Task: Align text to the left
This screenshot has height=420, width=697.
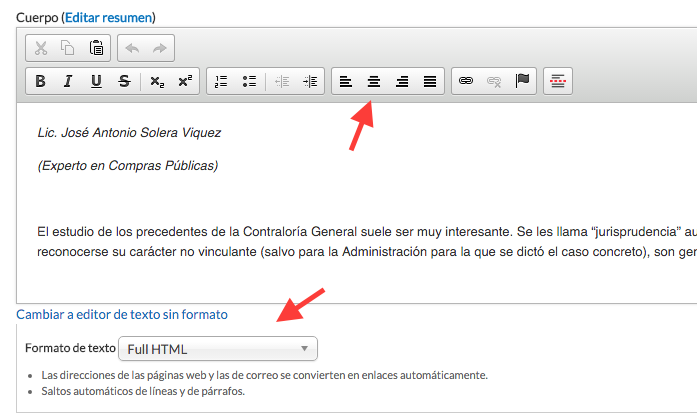Action: click(x=346, y=82)
